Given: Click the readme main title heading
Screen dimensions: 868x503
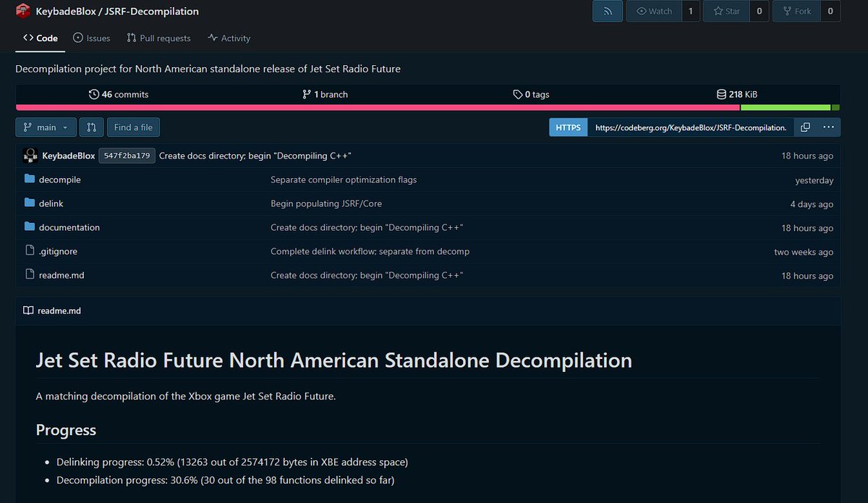Looking at the screenshot, I should [334, 360].
